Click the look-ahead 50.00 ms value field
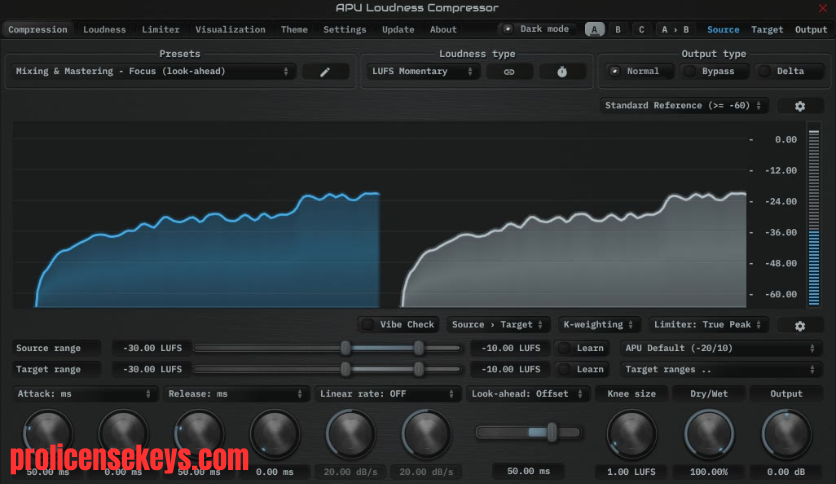Viewport: 836px width, 484px height. click(528, 471)
